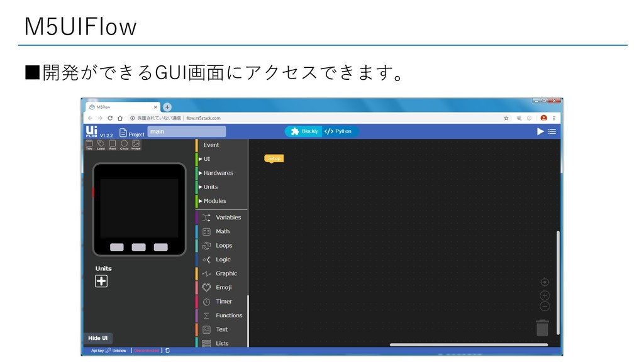Open the Emoji block category

[x=222, y=287]
